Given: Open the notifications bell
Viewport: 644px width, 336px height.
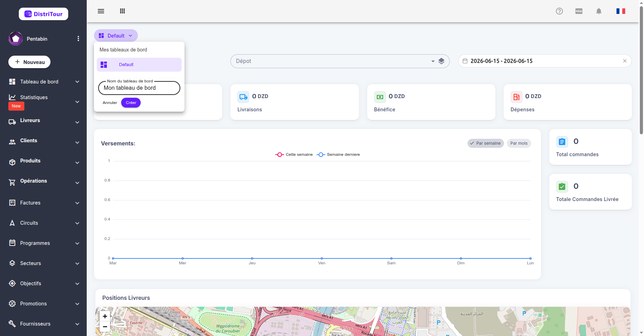Looking at the screenshot, I should (599, 11).
